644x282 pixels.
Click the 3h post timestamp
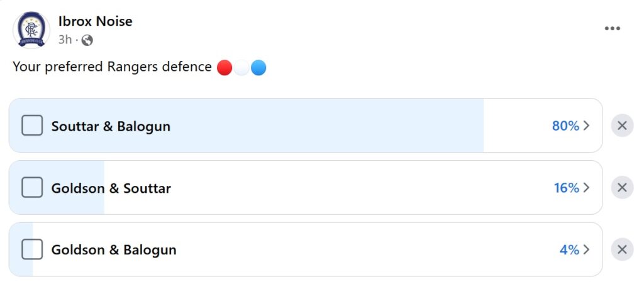(x=65, y=40)
